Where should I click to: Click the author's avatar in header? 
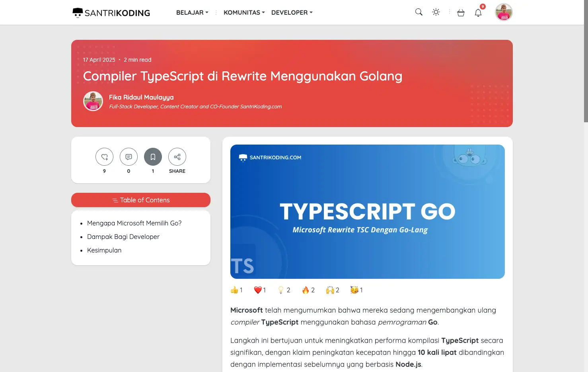click(x=93, y=101)
